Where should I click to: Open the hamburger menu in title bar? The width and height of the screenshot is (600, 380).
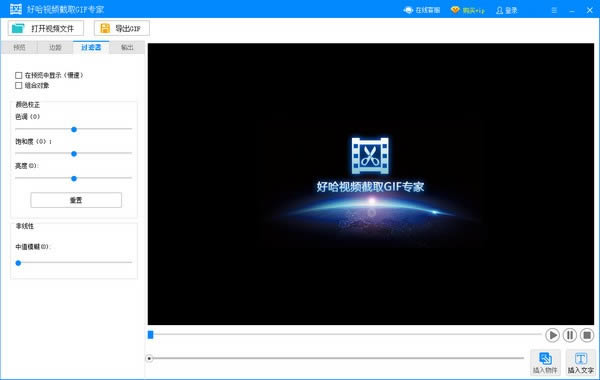554,10
